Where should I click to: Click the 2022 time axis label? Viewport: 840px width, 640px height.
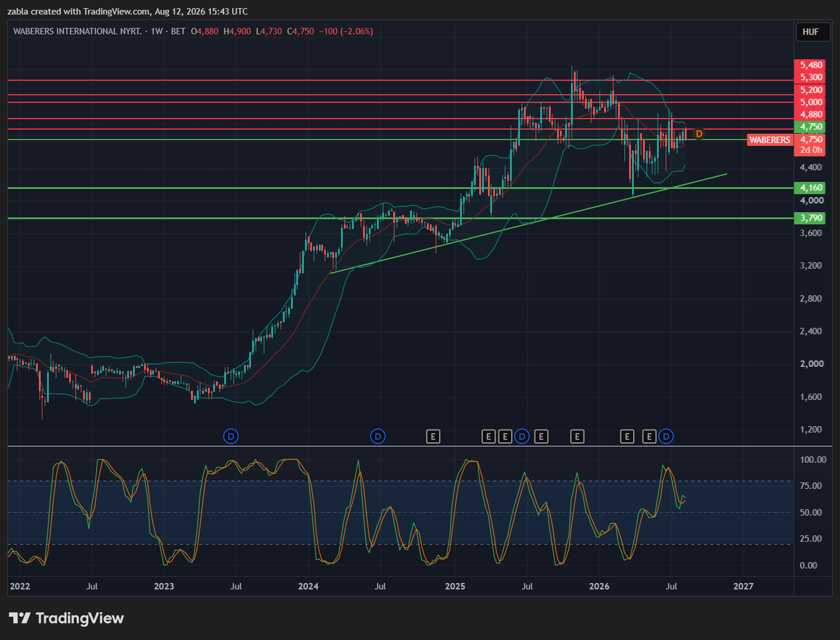click(x=20, y=586)
